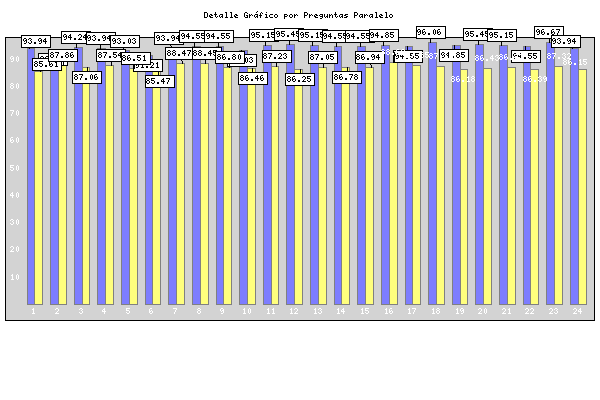Select x-axis label 24
The width and height of the screenshot is (600, 400).
pos(577,311)
